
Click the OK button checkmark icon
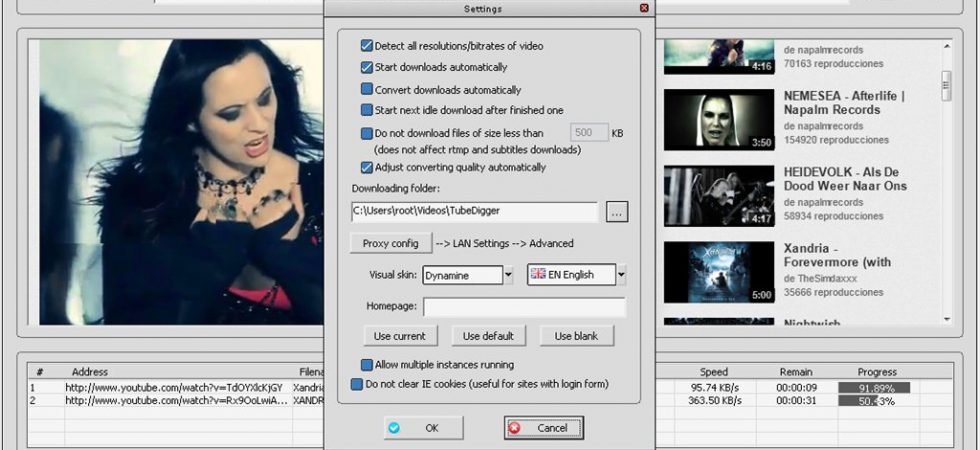(394, 428)
